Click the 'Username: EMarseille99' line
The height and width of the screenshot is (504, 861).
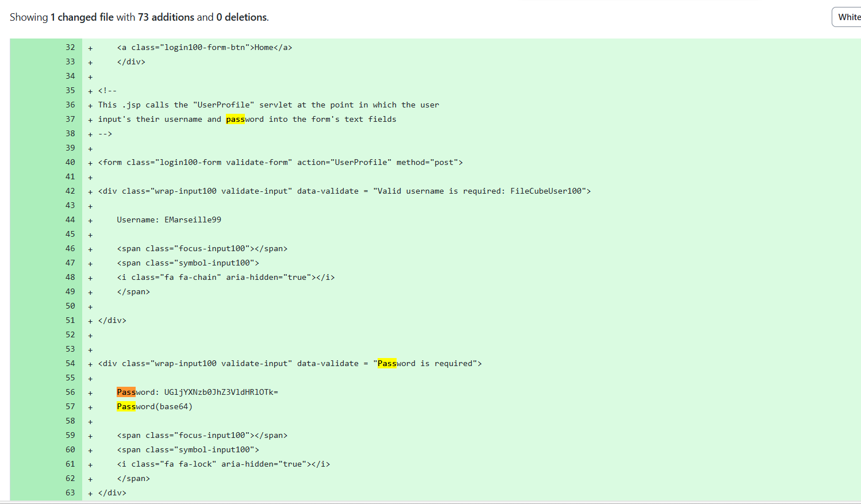pyautogui.click(x=169, y=220)
